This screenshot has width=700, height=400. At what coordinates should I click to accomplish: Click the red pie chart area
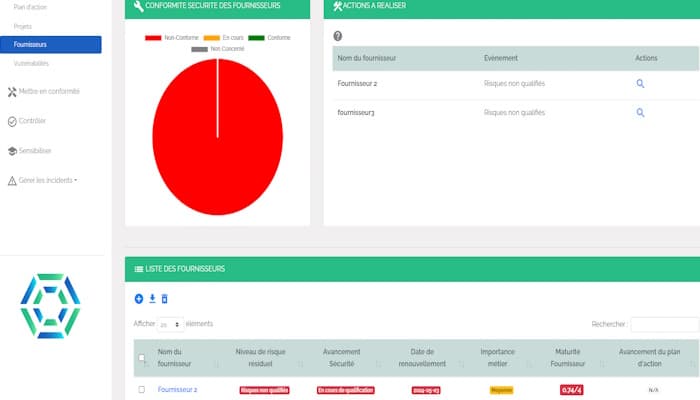point(217,137)
